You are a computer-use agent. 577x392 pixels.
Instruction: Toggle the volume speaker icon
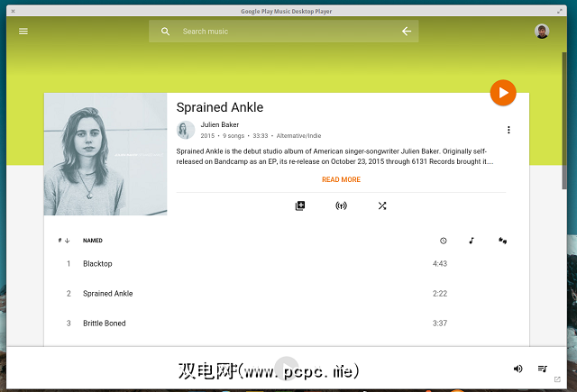tap(517, 369)
